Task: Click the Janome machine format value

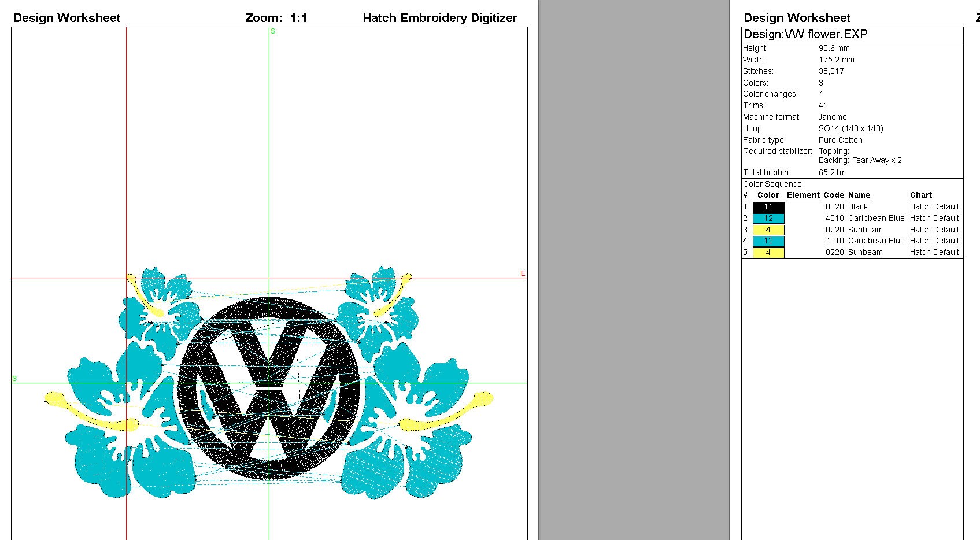Action: coord(833,117)
